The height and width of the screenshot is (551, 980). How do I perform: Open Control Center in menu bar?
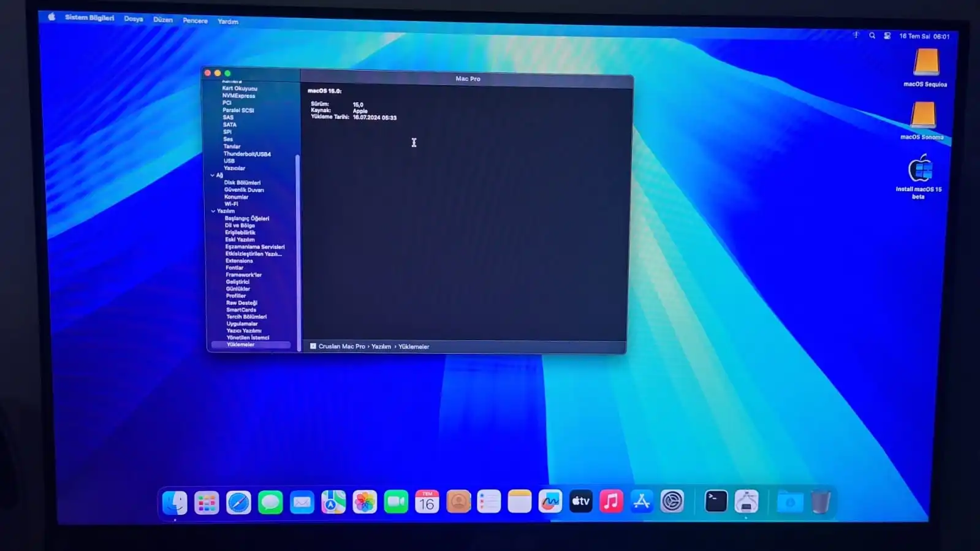tap(887, 36)
